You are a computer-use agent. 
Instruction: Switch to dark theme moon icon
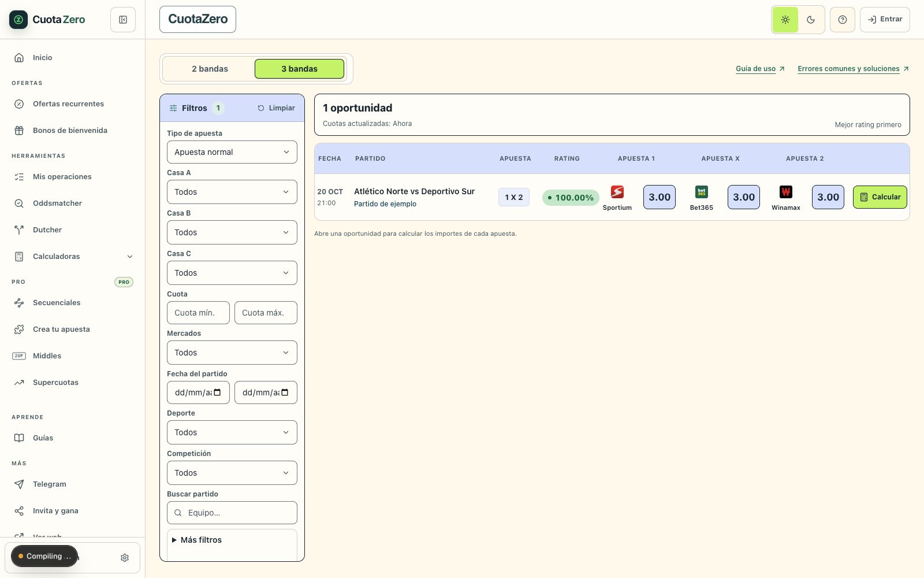pyautogui.click(x=811, y=20)
